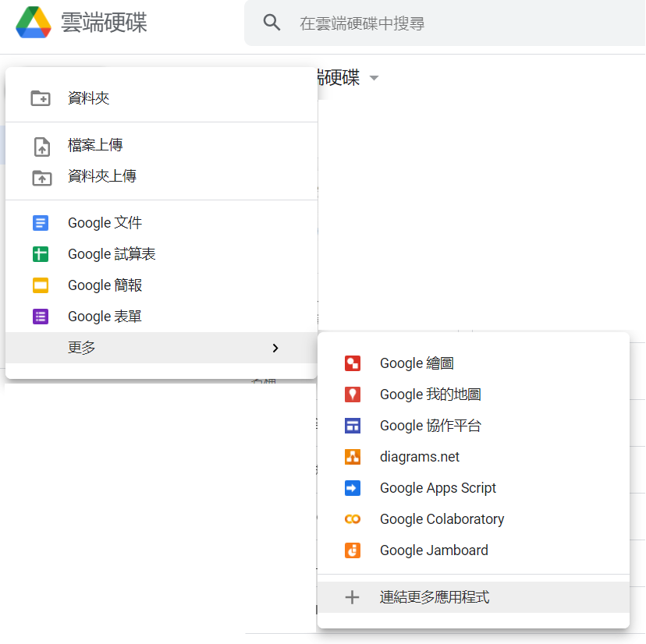The height and width of the screenshot is (644, 646).
Task: Select diagrams.net in the submenu
Action: point(474,457)
